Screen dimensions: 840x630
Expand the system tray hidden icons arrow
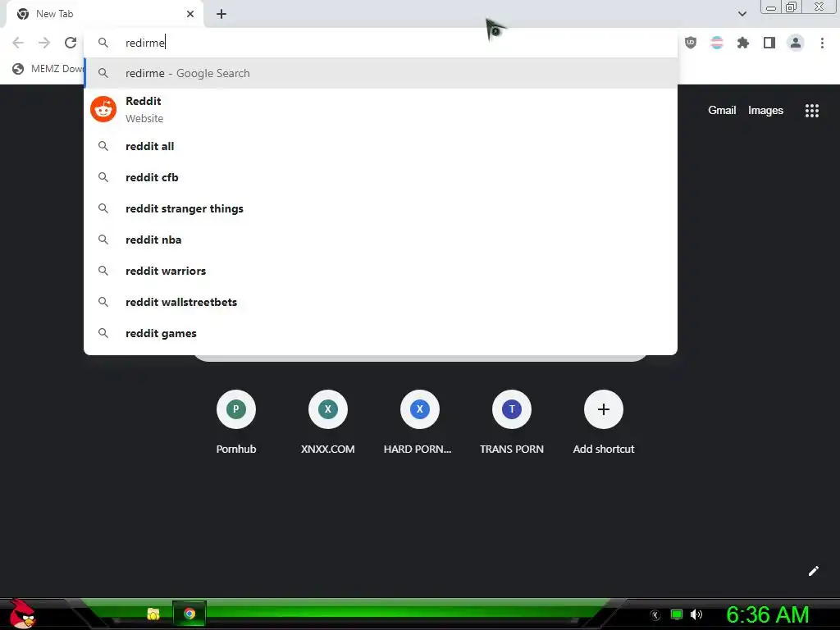[655, 615]
